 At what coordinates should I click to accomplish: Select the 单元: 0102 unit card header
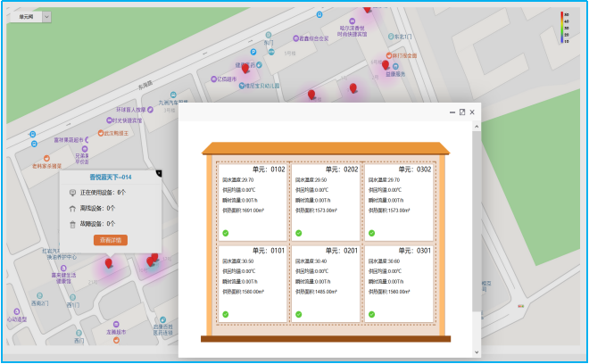point(268,169)
